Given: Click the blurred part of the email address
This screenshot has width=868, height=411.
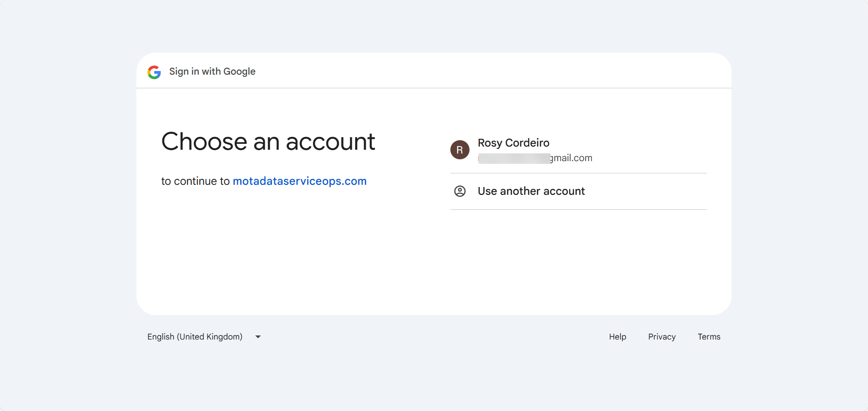Looking at the screenshot, I should pos(514,158).
